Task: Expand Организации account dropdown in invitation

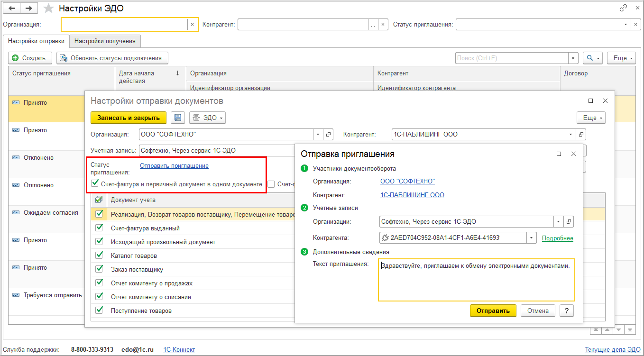Action: [x=558, y=222]
